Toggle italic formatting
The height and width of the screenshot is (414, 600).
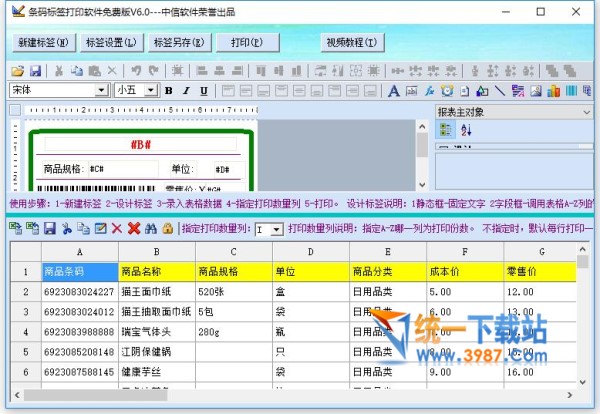[186, 91]
